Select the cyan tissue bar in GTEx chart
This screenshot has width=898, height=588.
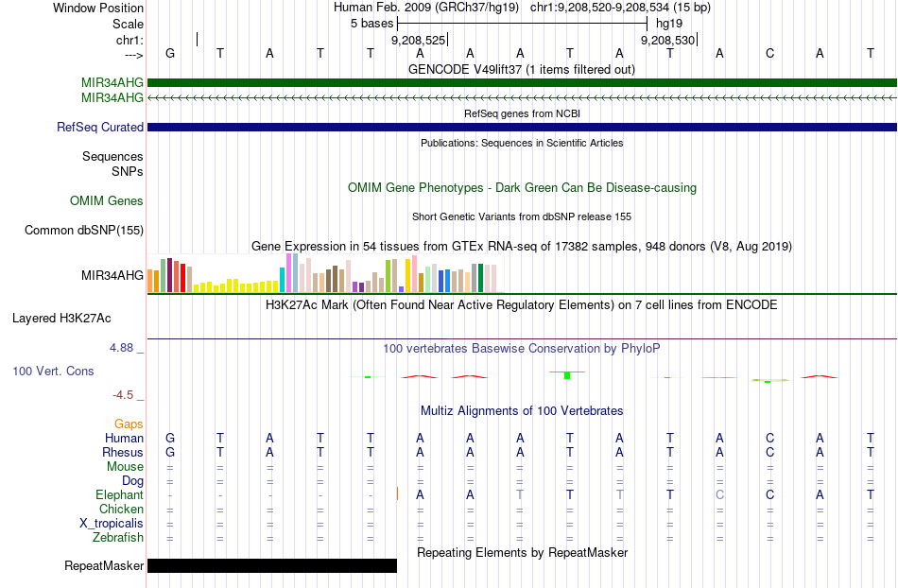(x=282, y=280)
